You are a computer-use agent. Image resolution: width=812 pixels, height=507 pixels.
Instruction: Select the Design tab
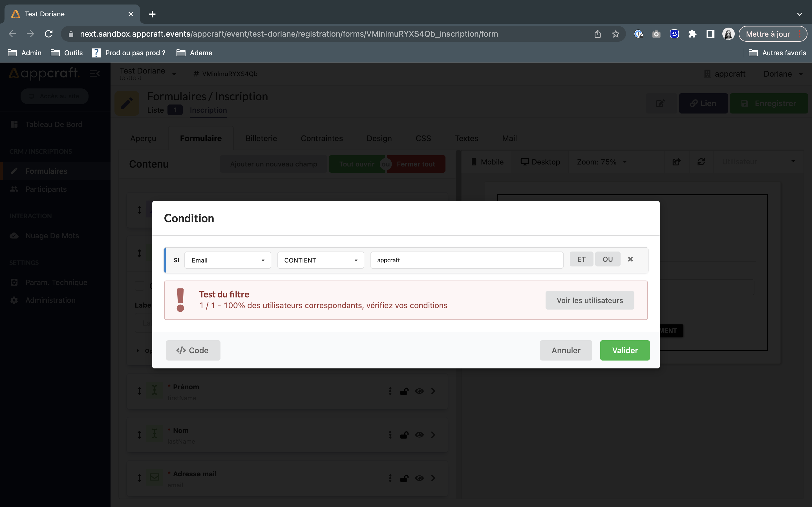pyautogui.click(x=379, y=138)
